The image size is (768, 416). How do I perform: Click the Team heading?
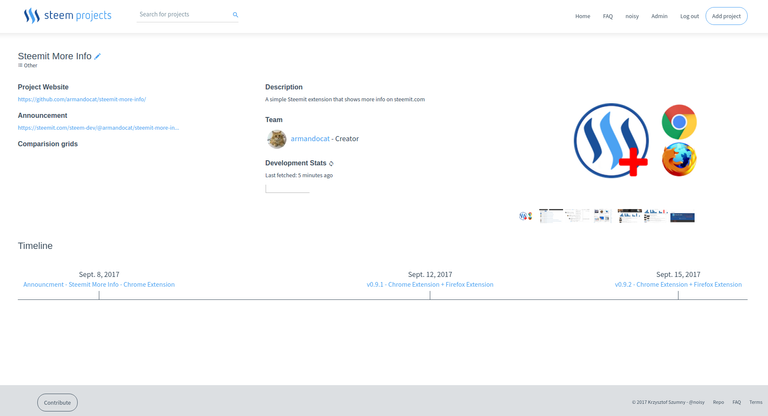tap(274, 120)
